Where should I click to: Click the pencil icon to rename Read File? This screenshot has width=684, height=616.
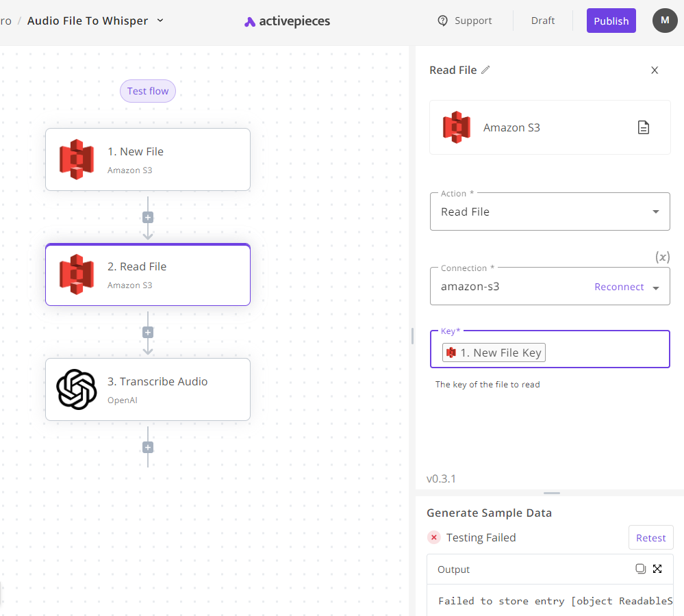[x=485, y=70]
